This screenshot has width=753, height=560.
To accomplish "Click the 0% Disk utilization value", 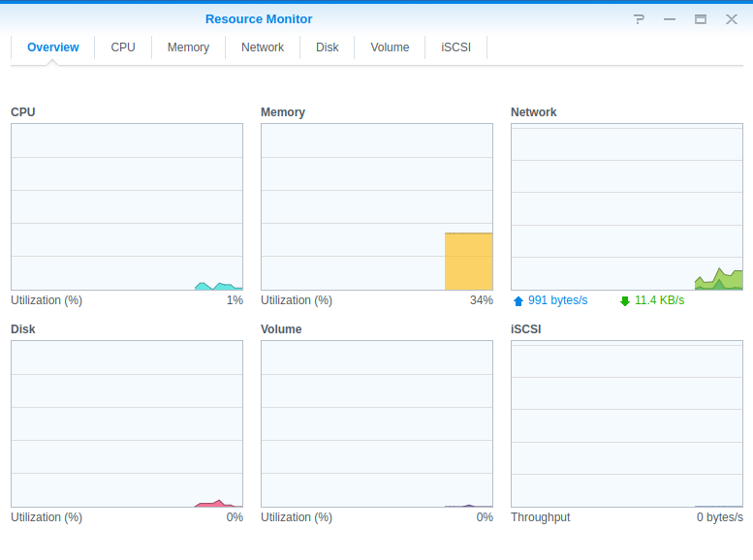I will (x=235, y=517).
